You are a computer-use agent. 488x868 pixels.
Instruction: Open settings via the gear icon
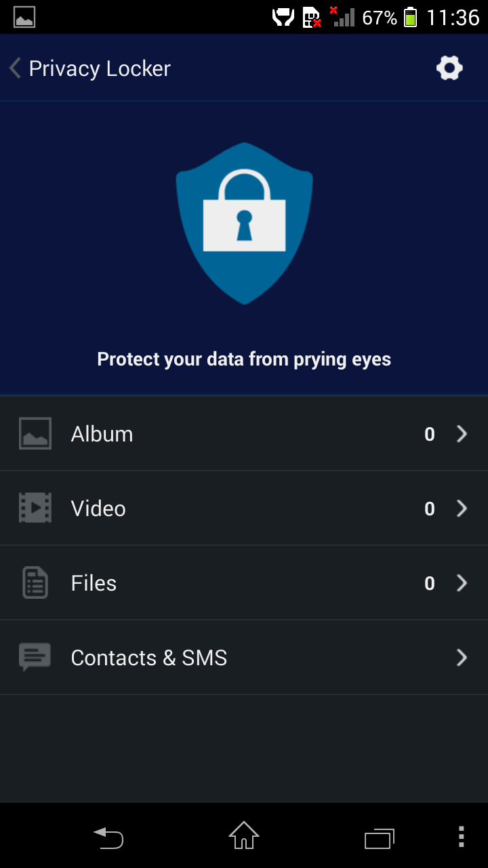(x=449, y=68)
